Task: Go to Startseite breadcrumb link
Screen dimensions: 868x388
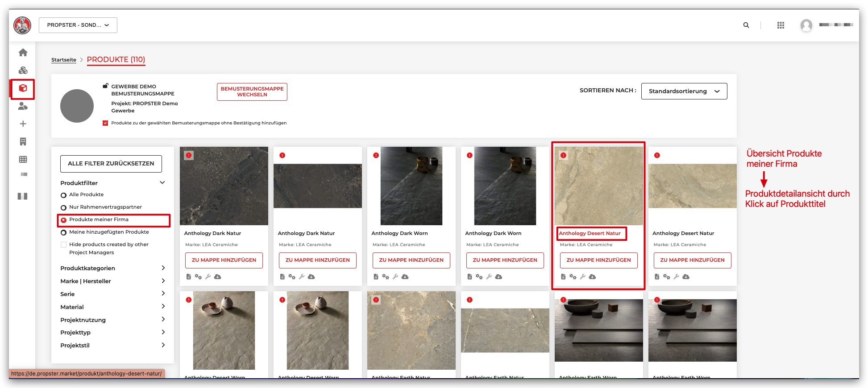Action: coord(63,60)
